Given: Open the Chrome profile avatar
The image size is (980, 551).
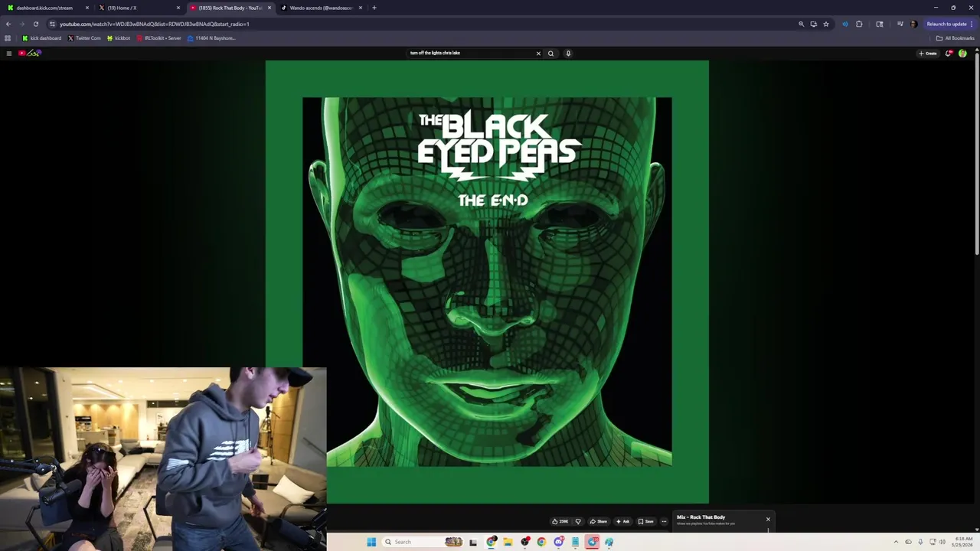Looking at the screenshot, I should (x=913, y=24).
